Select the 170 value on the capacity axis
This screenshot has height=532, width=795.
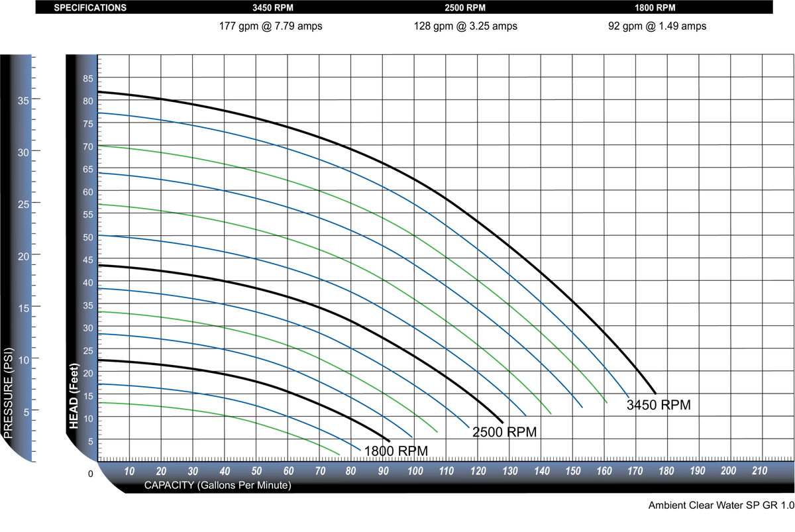coord(635,472)
